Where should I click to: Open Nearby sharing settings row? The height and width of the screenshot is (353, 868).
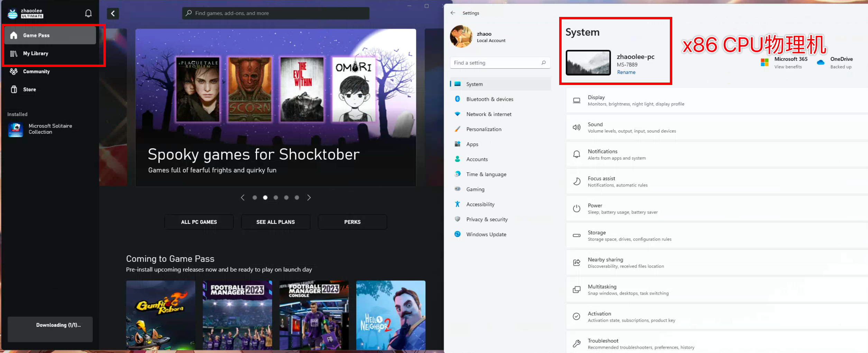pos(717,263)
